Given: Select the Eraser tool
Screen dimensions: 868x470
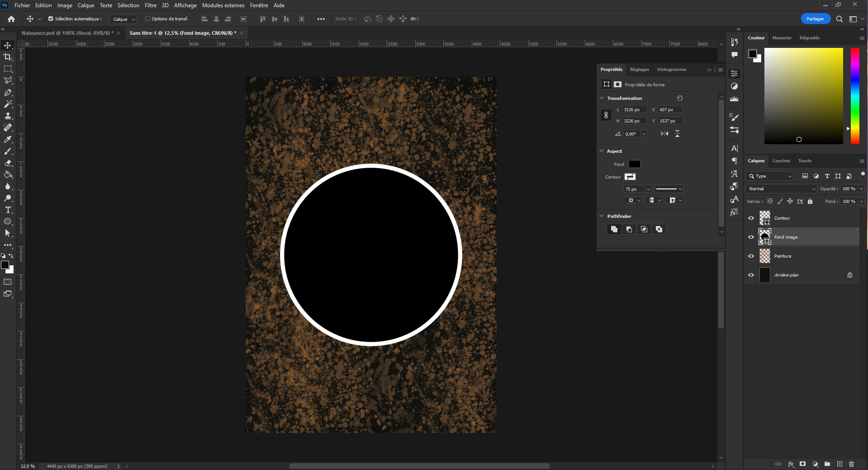Looking at the screenshot, I should click(x=8, y=163).
